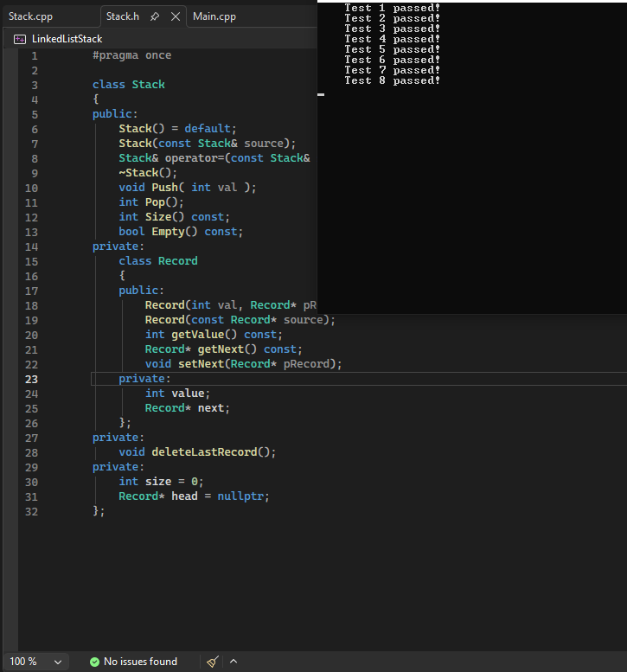Click the green No issues found checkmark
The width and height of the screenshot is (627, 672).
95,662
